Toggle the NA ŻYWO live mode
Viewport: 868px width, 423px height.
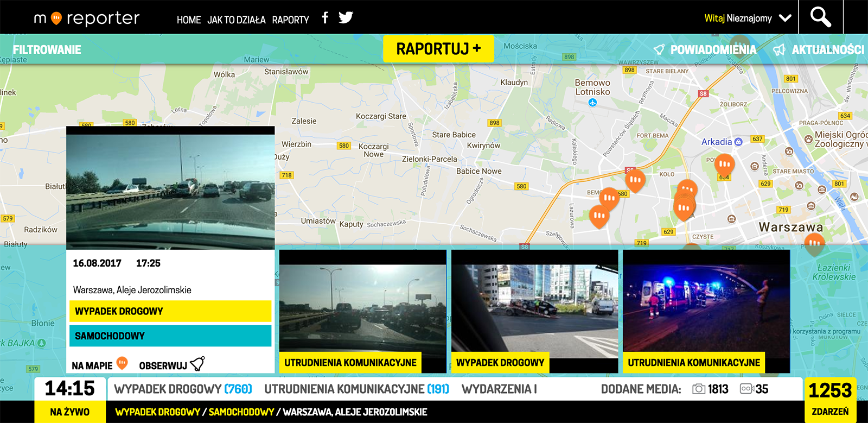tap(69, 412)
